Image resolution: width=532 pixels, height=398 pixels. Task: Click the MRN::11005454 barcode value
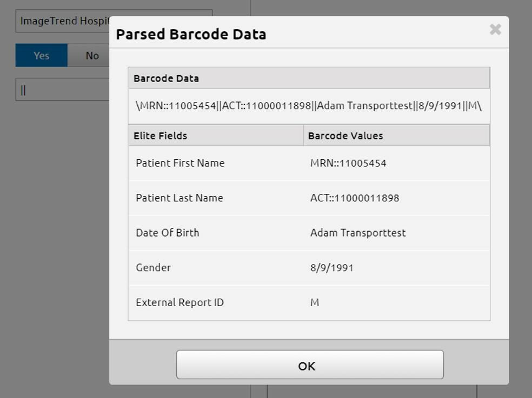[x=348, y=163]
